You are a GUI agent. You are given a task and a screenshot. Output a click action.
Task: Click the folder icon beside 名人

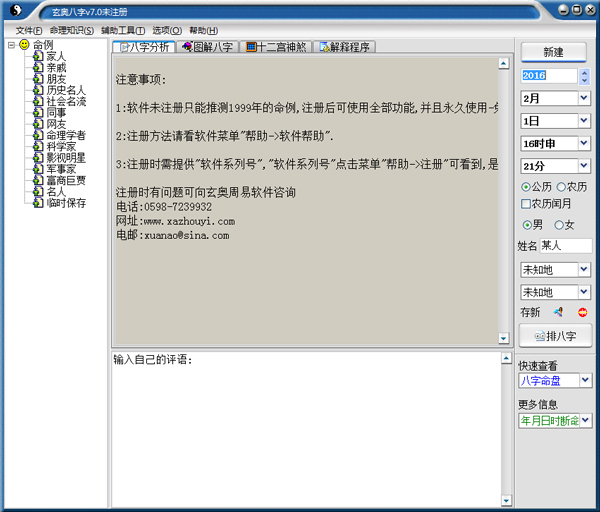pos(38,192)
